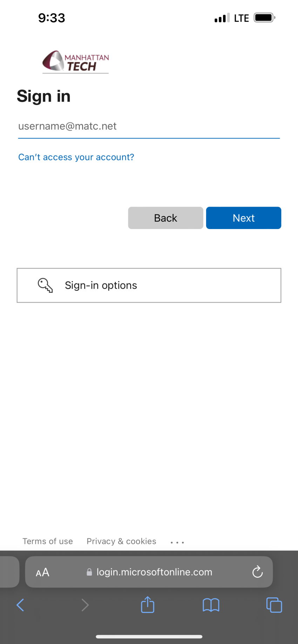Tap the login.microsoftonline.com address bar
298x644 pixels.
(149, 572)
